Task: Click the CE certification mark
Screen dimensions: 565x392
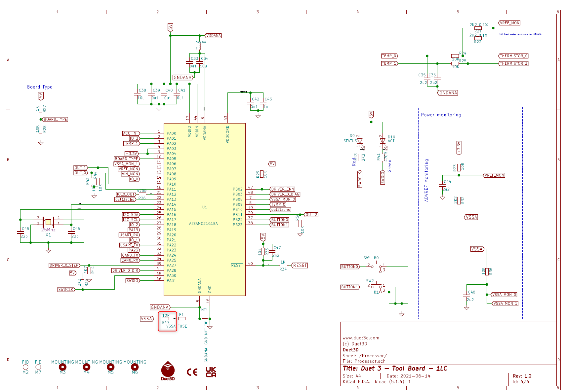Action: (x=192, y=372)
